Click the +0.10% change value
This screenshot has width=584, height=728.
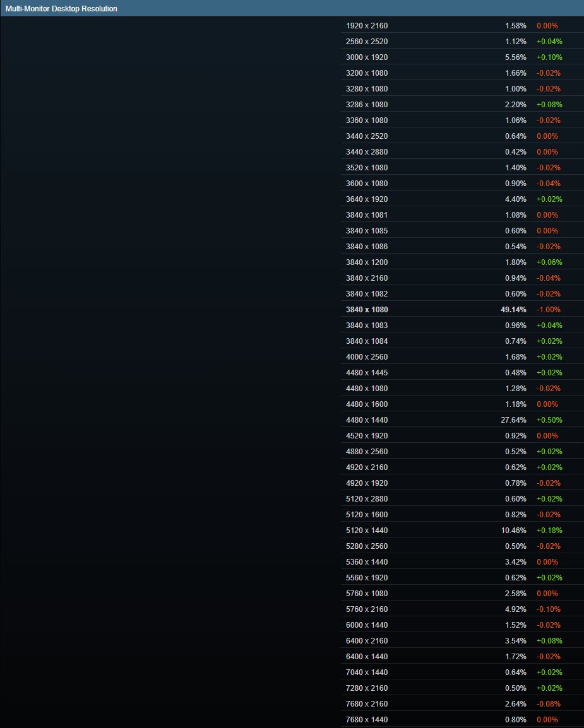550,57
